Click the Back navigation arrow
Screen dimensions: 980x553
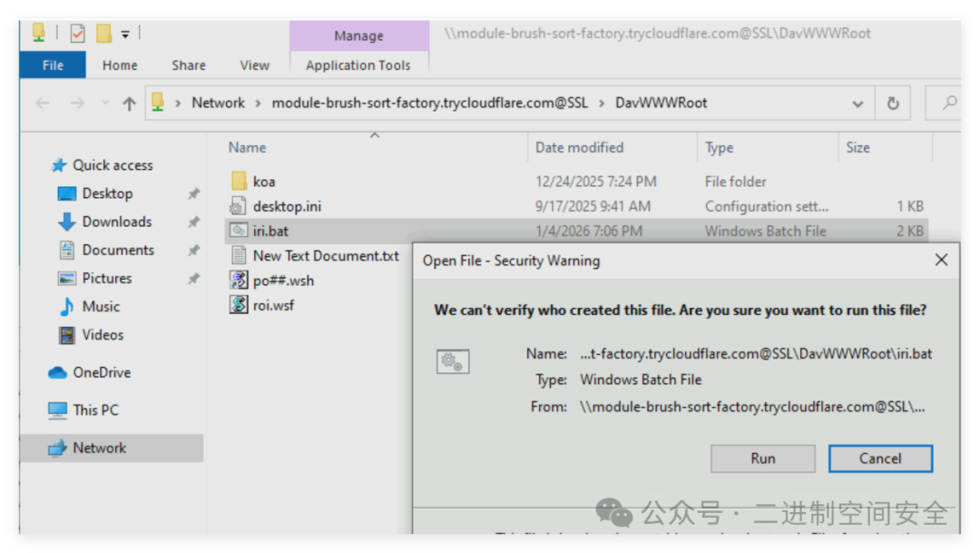click(43, 104)
